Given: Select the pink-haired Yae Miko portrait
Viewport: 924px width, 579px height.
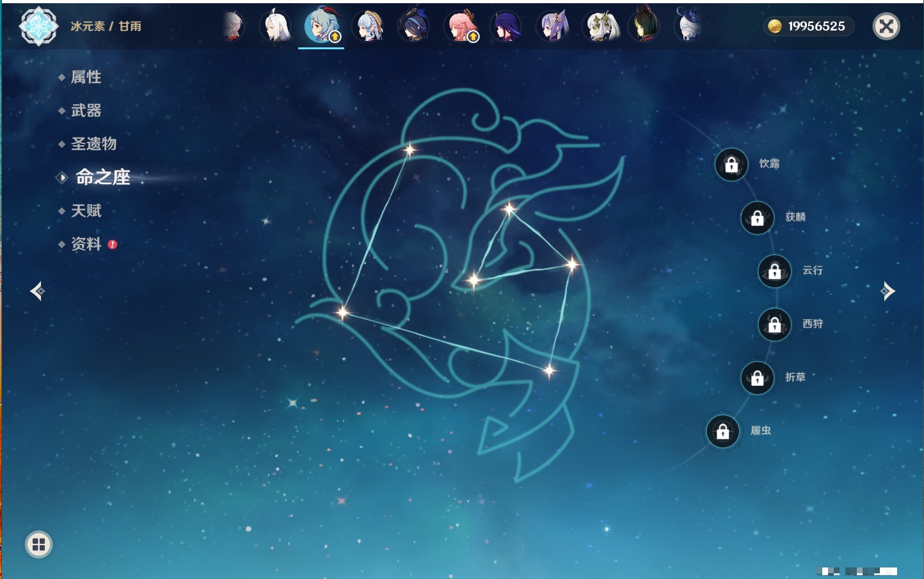Looking at the screenshot, I should tap(461, 26).
